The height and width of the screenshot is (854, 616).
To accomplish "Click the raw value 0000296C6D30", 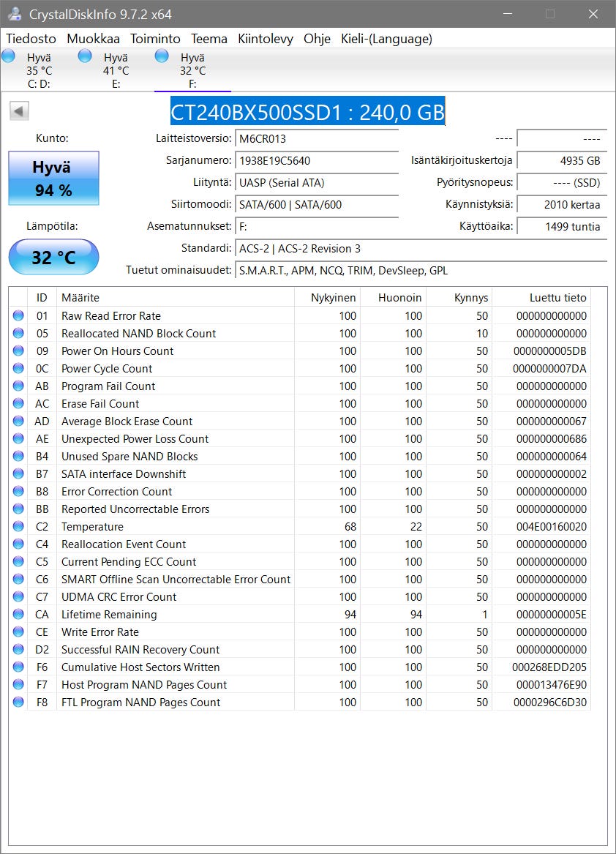I will click(x=550, y=702).
